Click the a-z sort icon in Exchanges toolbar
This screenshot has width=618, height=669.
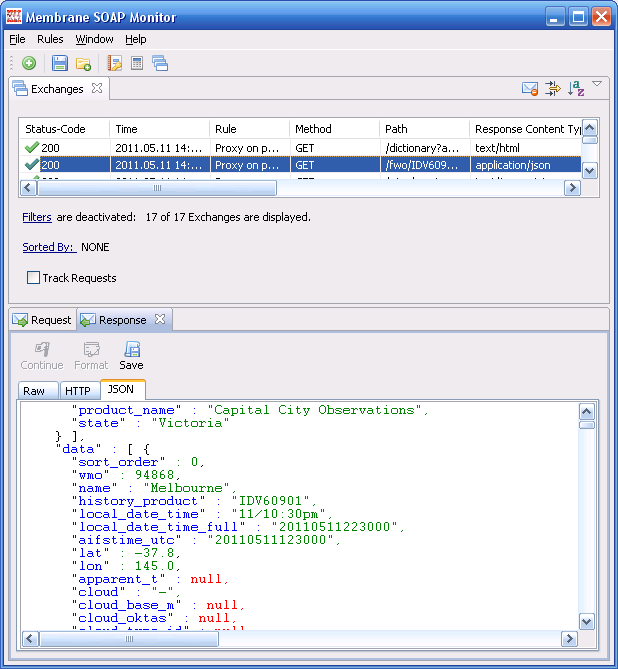(576, 89)
